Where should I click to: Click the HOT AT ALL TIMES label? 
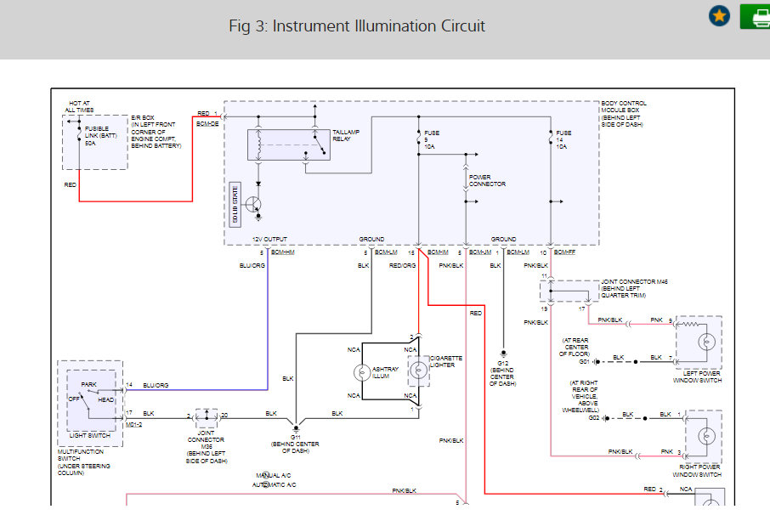coord(80,106)
